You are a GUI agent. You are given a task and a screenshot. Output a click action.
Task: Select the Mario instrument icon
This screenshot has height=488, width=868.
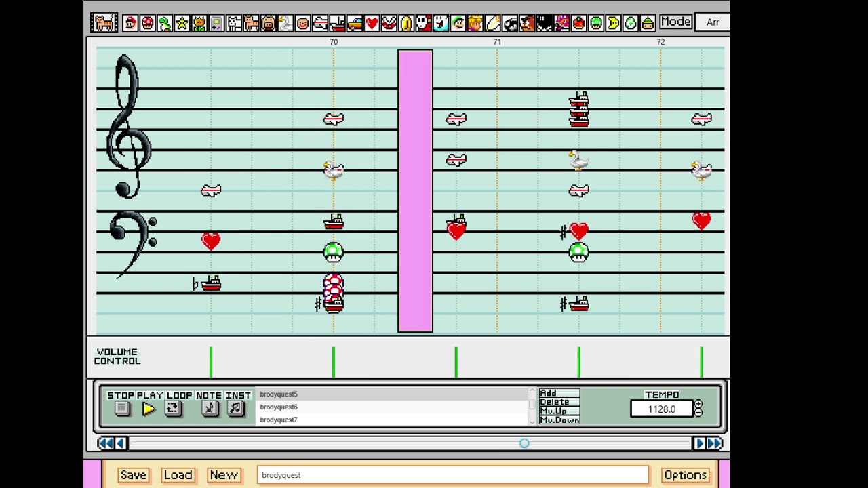point(130,23)
